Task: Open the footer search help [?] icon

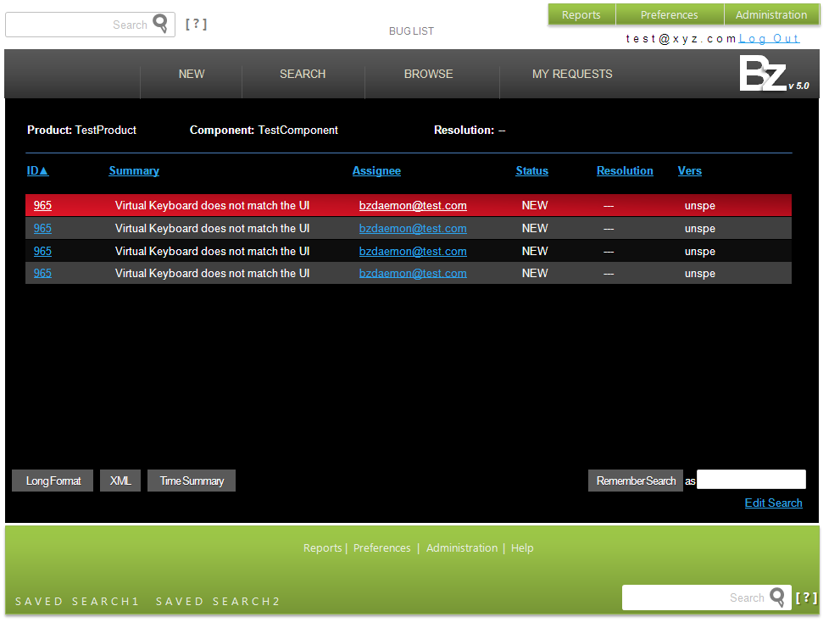Action: pos(806,597)
